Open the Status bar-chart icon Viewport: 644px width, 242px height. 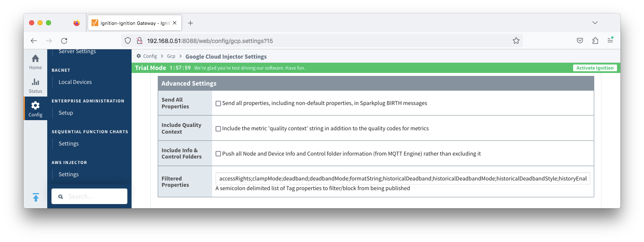click(x=35, y=85)
